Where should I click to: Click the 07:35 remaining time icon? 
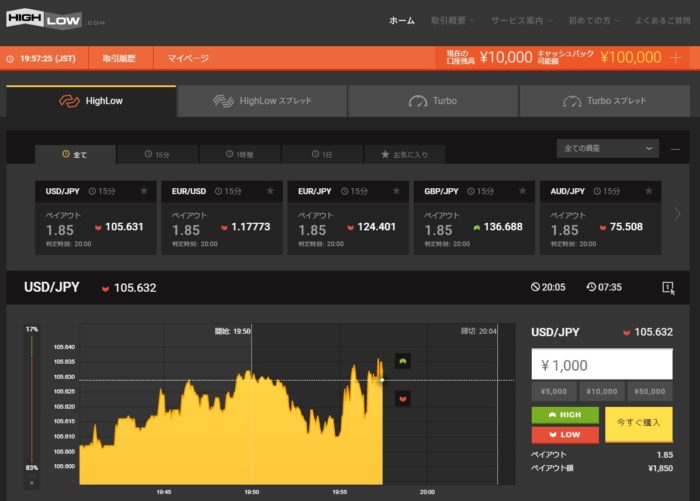(591, 287)
